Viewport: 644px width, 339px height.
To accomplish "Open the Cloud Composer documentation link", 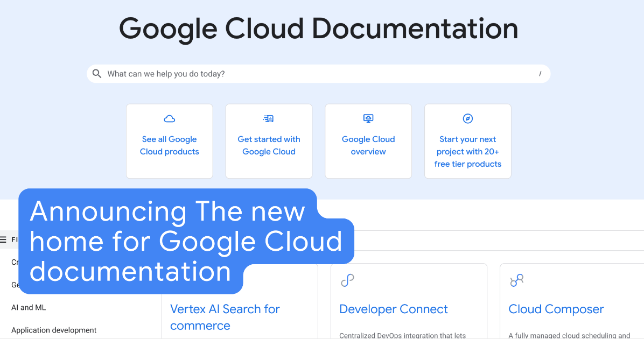I will click(556, 309).
